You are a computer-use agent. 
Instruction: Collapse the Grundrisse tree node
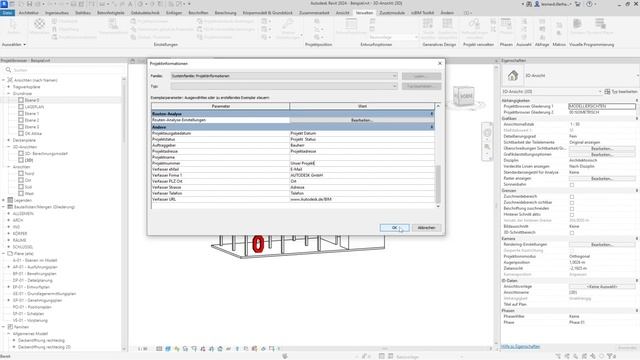click(9, 93)
